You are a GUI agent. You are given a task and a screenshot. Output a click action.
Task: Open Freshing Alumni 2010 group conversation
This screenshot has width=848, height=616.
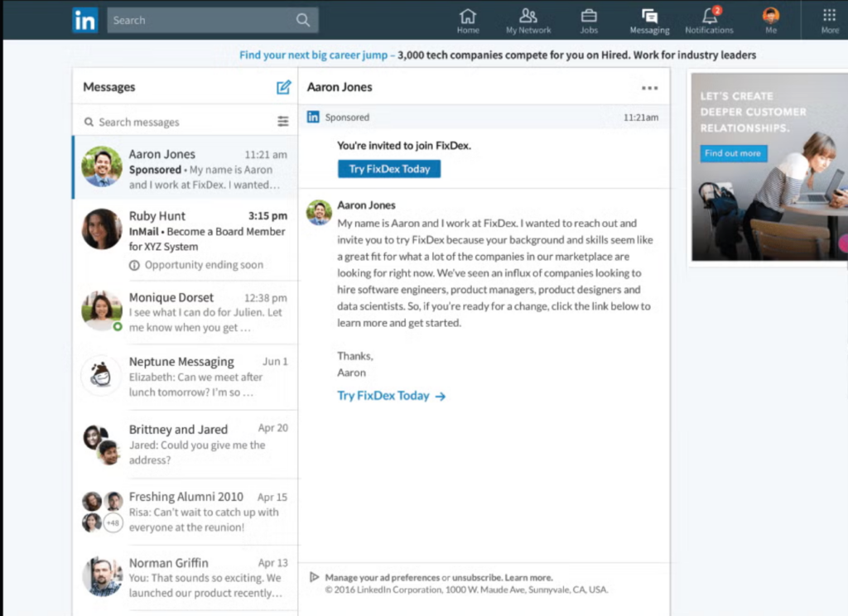185,512
